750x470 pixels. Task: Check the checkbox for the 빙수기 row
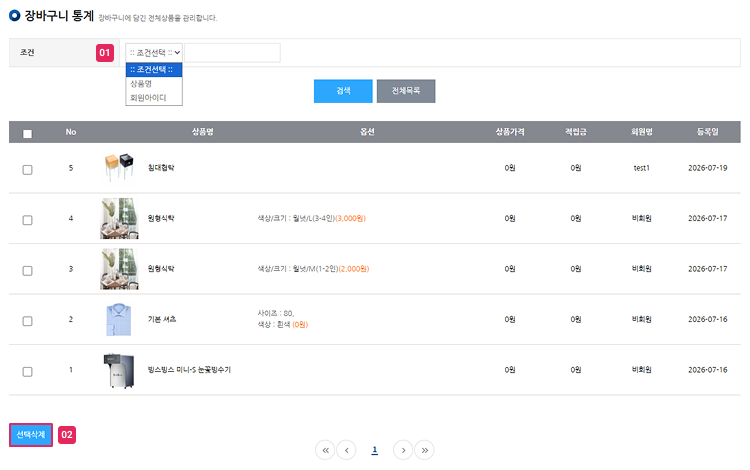28,372
